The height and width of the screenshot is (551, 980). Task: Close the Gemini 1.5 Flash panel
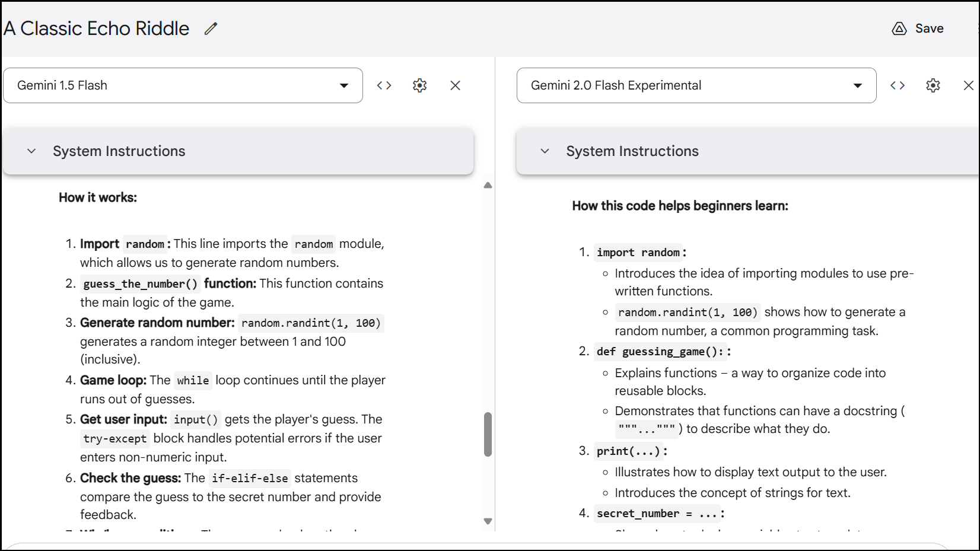(455, 85)
